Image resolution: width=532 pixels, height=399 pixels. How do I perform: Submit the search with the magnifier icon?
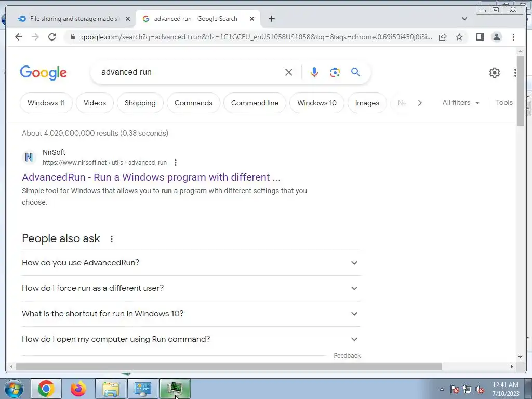355,72
